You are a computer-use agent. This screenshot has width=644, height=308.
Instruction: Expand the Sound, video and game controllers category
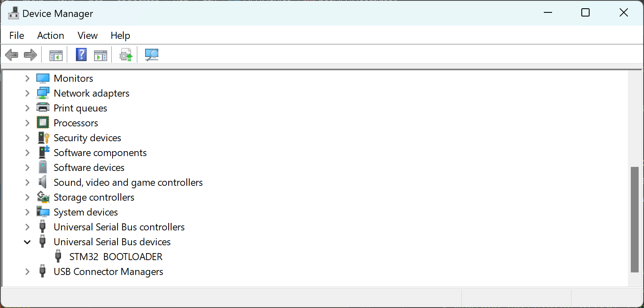27,182
